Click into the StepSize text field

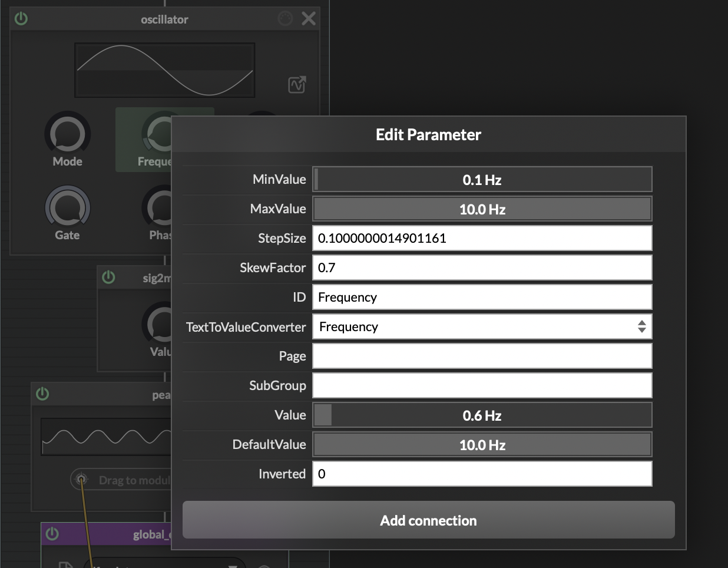[482, 238]
